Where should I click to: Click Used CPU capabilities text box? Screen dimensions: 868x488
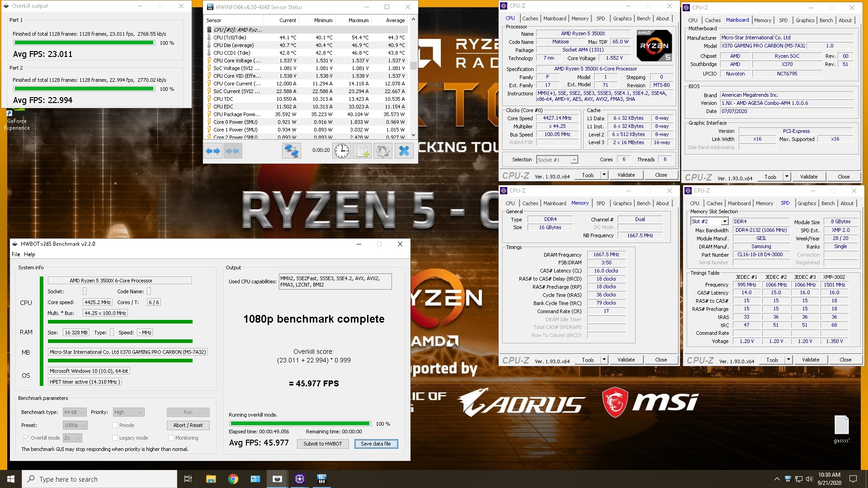pos(335,282)
